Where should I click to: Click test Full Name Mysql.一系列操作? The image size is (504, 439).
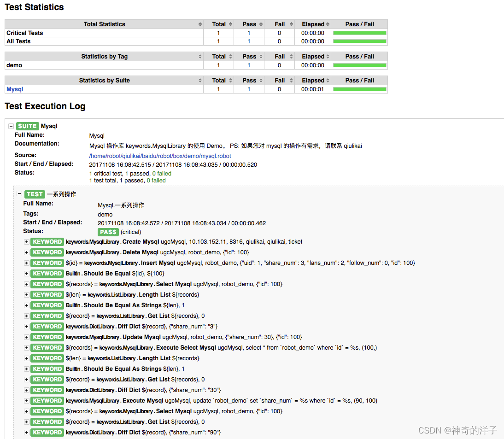pyautogui.click(x=121, y=205)
